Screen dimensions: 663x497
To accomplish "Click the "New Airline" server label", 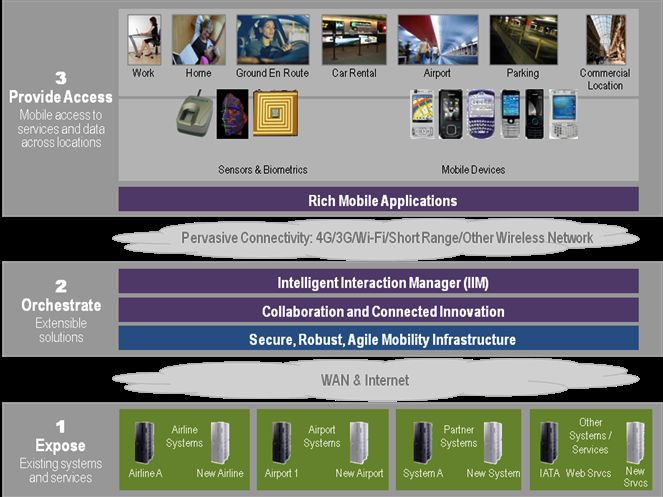I will [220, 473].
